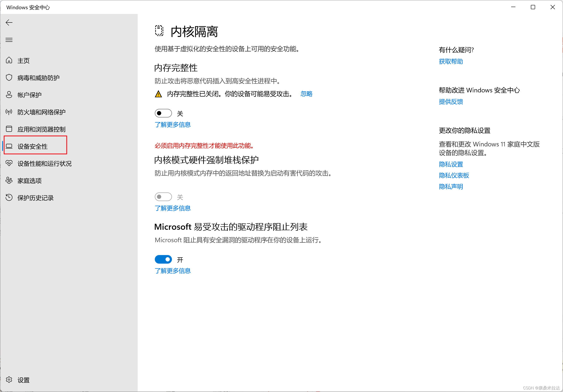Click the Microsoft 易受攻击的驱动程序阻止列表 heading
563x392 pixels.
(x=231, y=227)
